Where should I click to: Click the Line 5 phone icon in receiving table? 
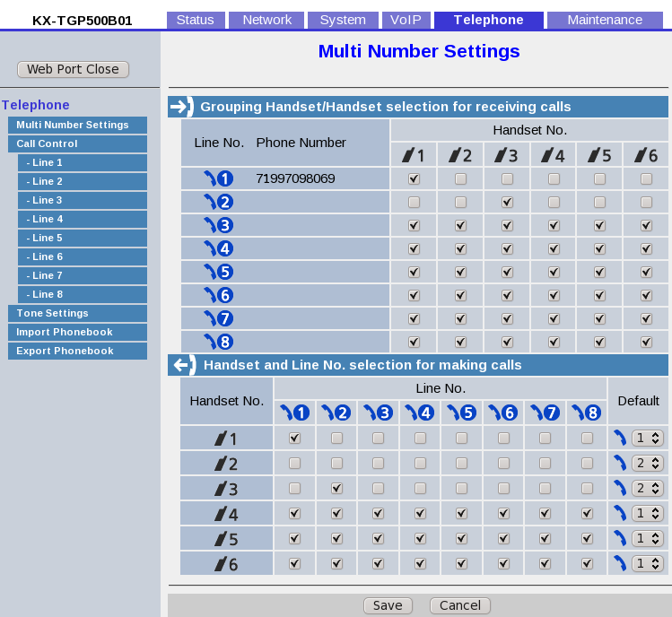coord(218,272)
